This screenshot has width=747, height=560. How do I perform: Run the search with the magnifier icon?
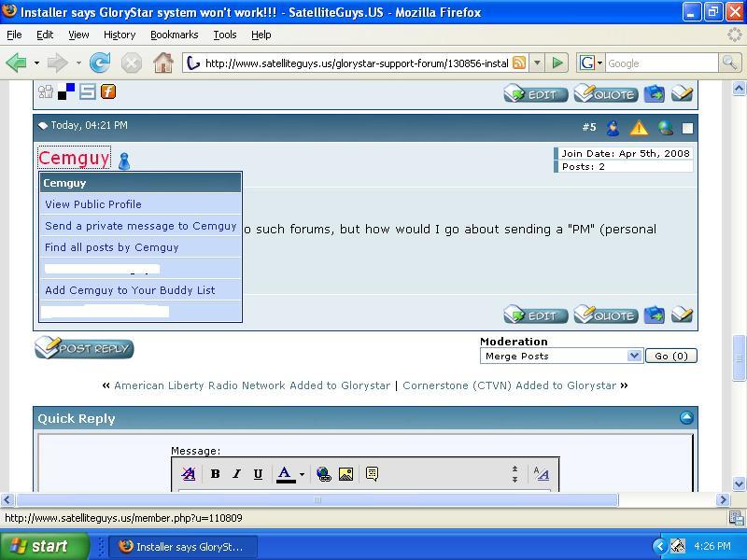click(x=729, y=63)
